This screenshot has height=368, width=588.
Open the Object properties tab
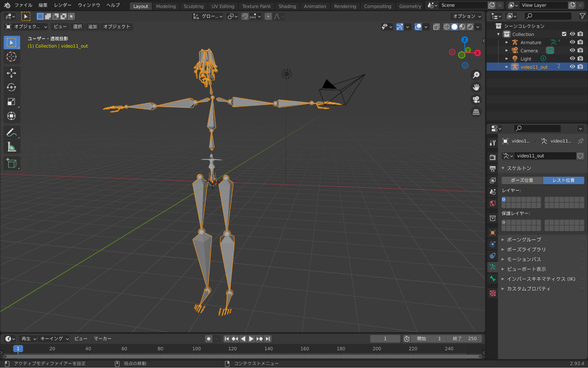(493, 233)
